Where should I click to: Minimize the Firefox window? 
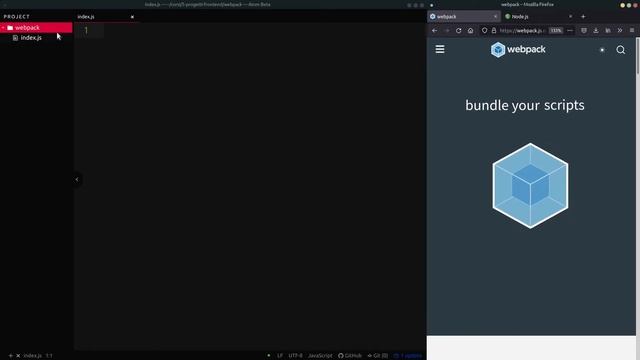622,5
